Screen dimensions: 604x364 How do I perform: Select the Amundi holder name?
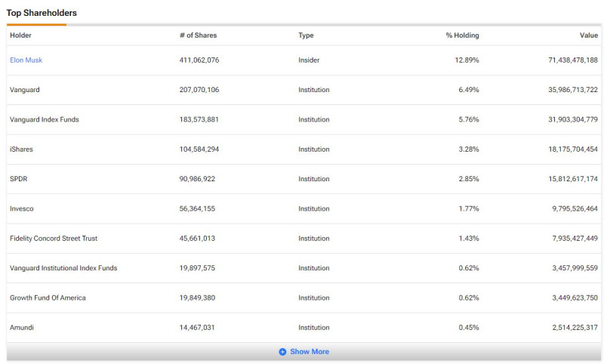click(22, 328)
